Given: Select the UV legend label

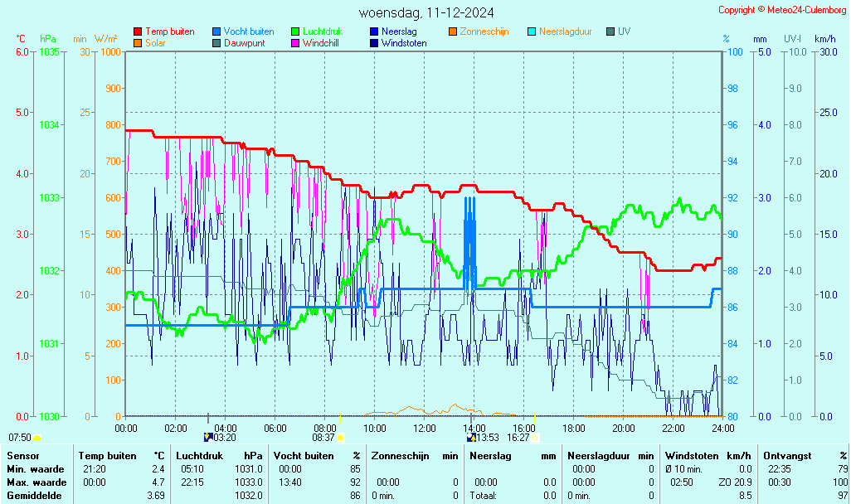Looking at the screenshot, I should [624, 31].
